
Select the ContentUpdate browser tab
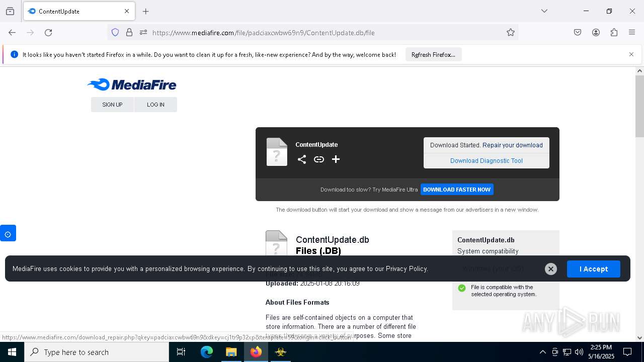click(x=79, y=11)
